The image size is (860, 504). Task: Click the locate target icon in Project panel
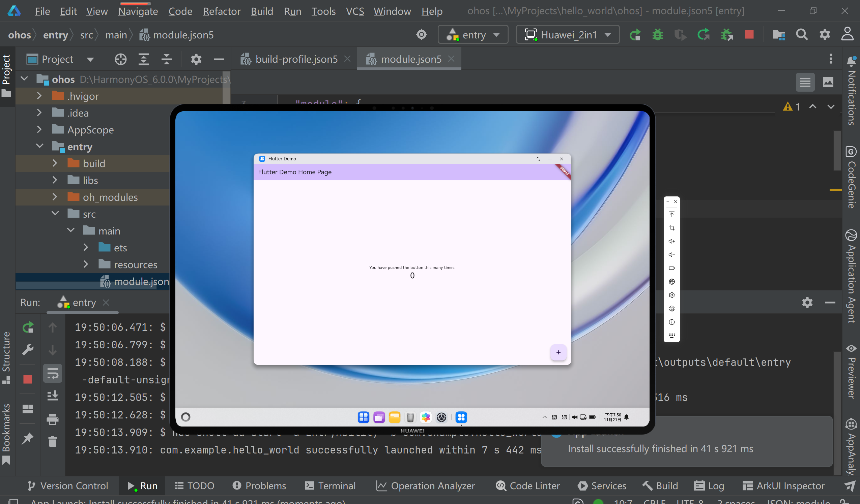pyautogui.click(x=120, y=59)
